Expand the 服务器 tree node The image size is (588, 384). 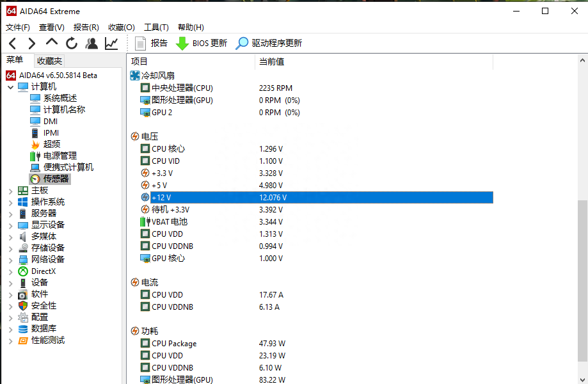pyautogui.click(x=10, y=214)
